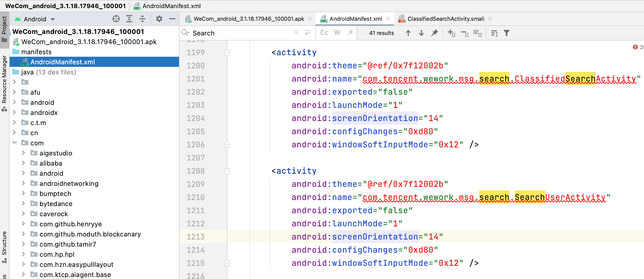Image resolution: width=644 pixels, height=279 pixels.
Task: Click the locate/select opened file target icon
Action: [116, 19]
